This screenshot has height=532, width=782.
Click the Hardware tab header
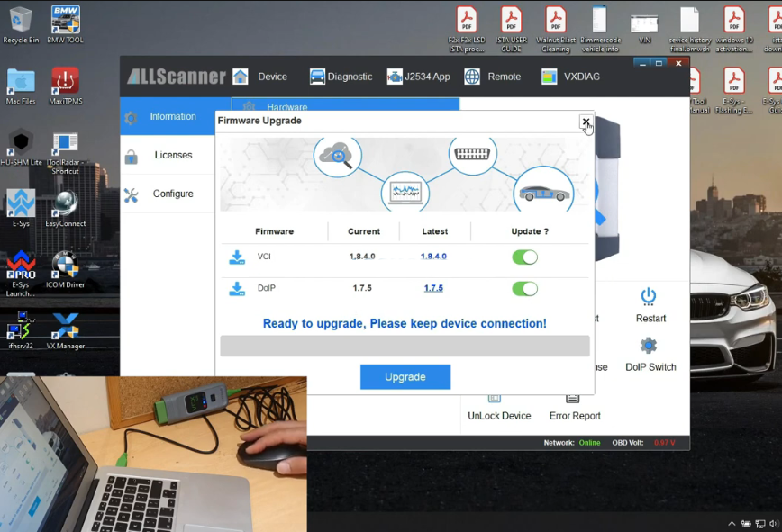tap(345, 104)
